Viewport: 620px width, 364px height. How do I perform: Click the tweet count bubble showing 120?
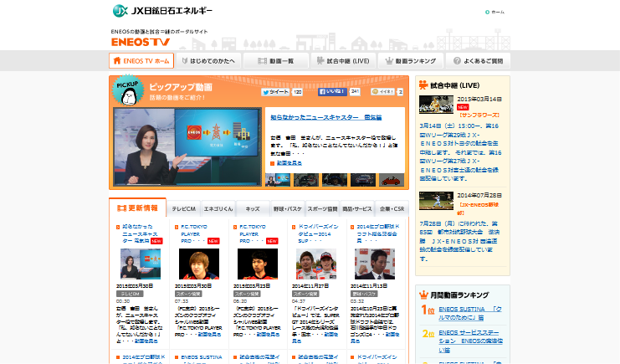coord(297,92)
